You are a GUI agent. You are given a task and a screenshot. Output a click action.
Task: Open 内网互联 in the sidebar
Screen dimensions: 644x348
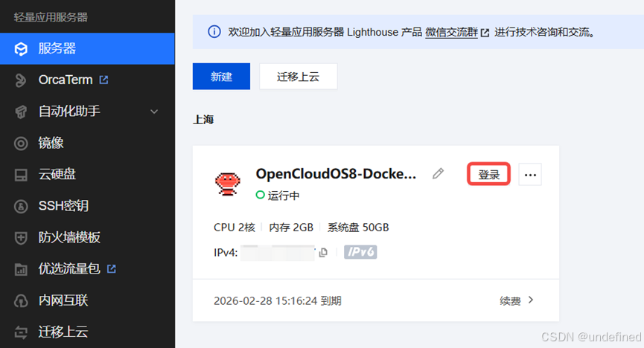[x=87, y=300]
